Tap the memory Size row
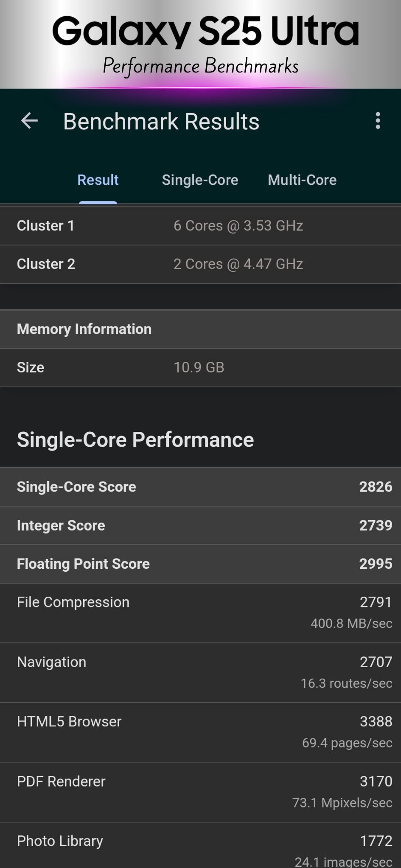This screenshot has height=868, width=401. click(x=200, y=368)
